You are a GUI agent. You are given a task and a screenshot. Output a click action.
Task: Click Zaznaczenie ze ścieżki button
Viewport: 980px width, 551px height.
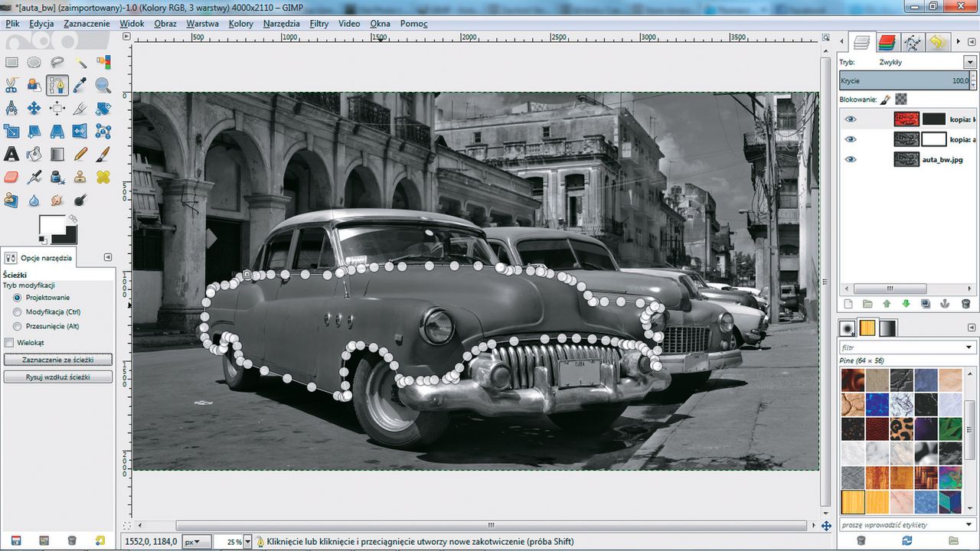58,360
